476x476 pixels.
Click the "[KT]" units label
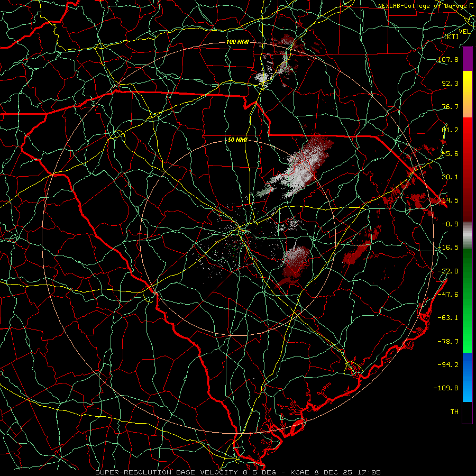click(452, 36)
